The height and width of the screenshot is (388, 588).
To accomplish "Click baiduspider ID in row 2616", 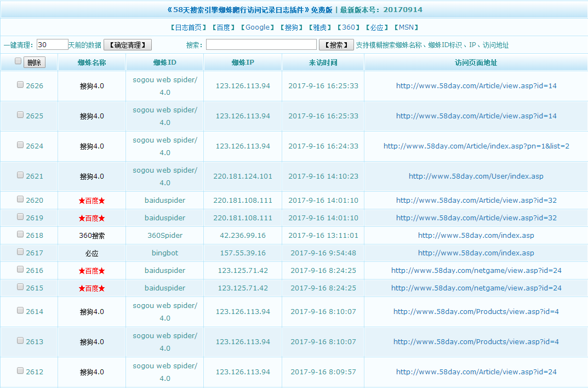I will point(165,270).
